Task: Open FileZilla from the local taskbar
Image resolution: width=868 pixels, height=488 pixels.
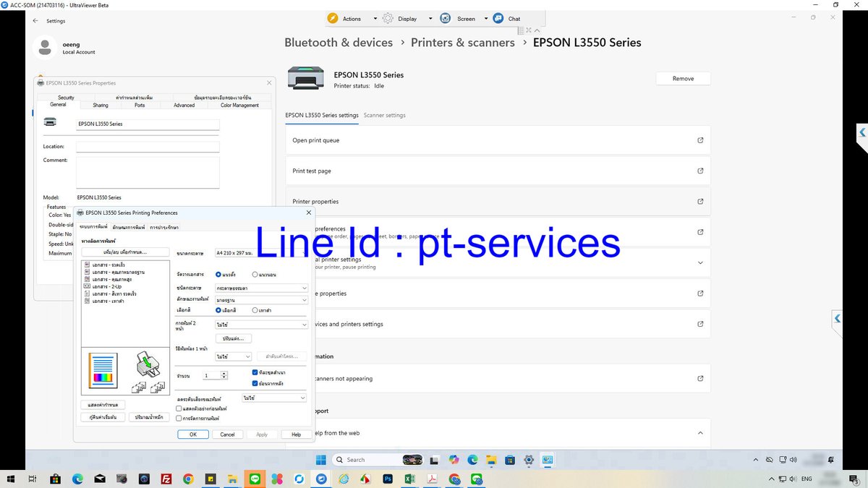Action: [x=166, y=479]
